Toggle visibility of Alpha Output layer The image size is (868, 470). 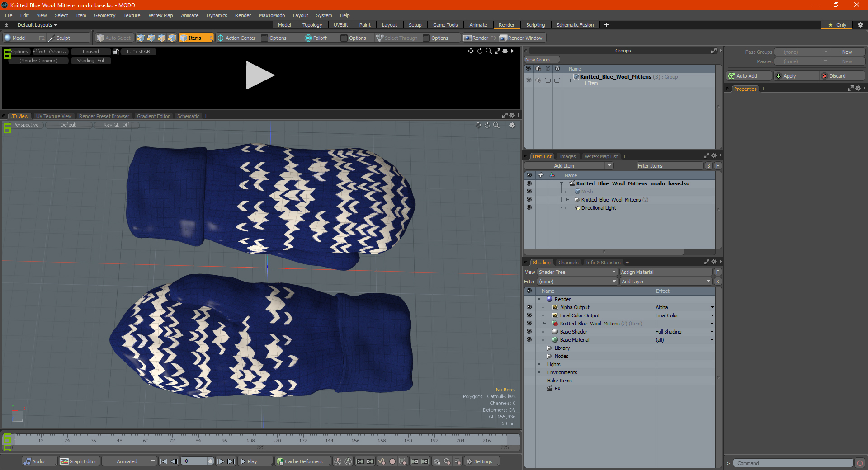pyautogui.click(x=529, y=307)
